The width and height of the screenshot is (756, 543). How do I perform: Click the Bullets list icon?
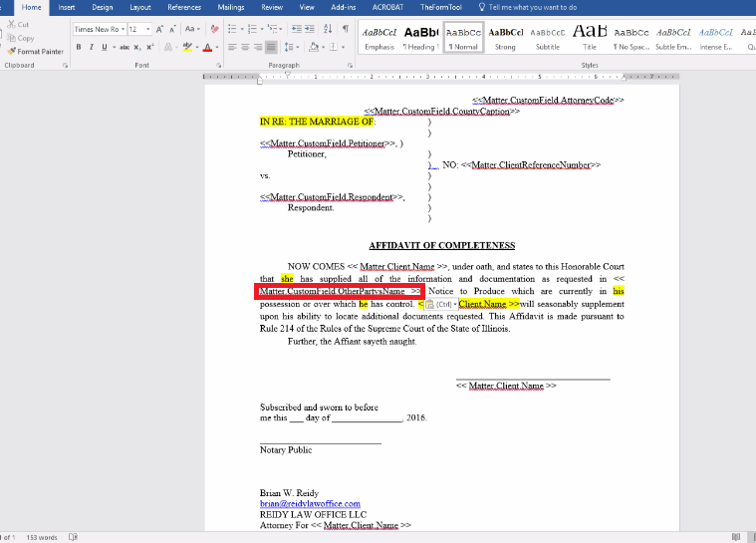pyautogui.click(x=234, y=30)
